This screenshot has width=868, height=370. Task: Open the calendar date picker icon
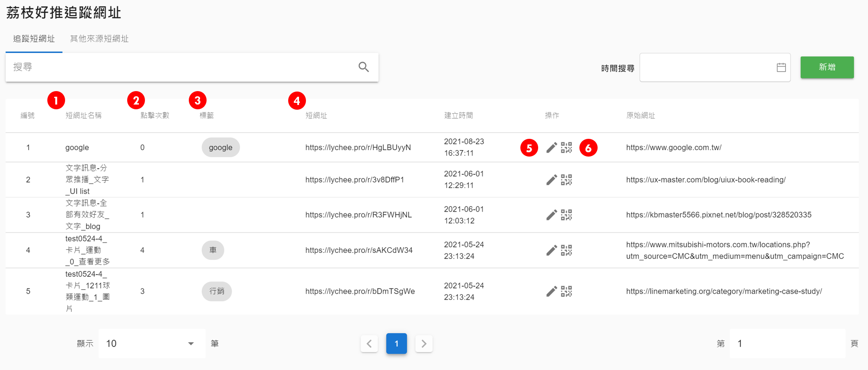[781, 67]
